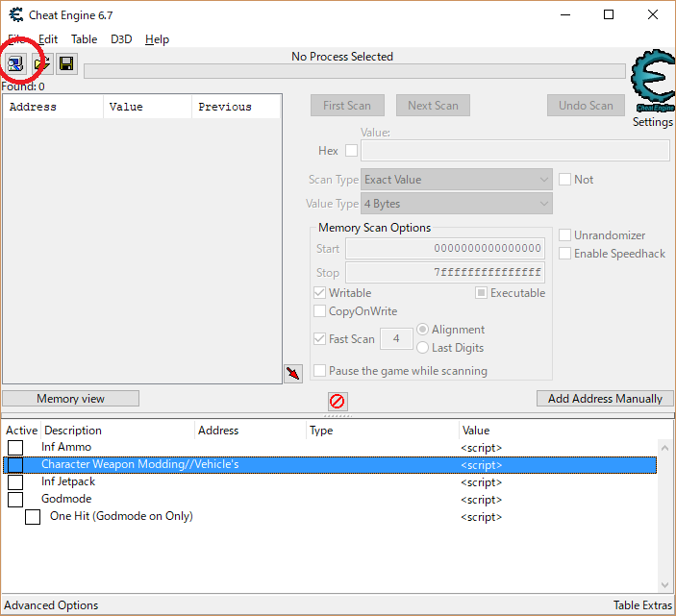This screenshot has width=676, height=616.
Task: Click the Start address field
Action: click(445, 249)
